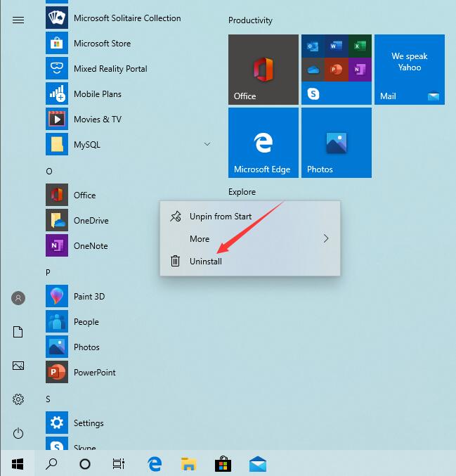This screenshot has height=476, width=456.
Task: Launch OneNote from app list
Action: [x=91, y=245]
